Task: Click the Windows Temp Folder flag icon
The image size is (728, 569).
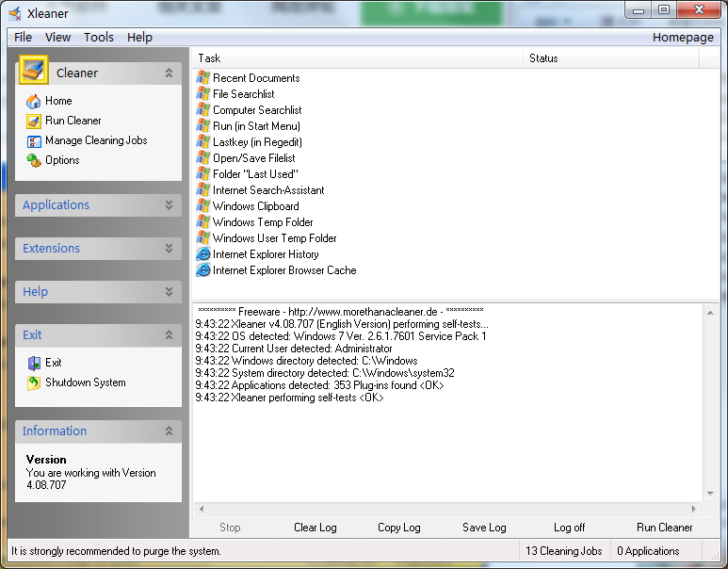Action: point(202,222)
